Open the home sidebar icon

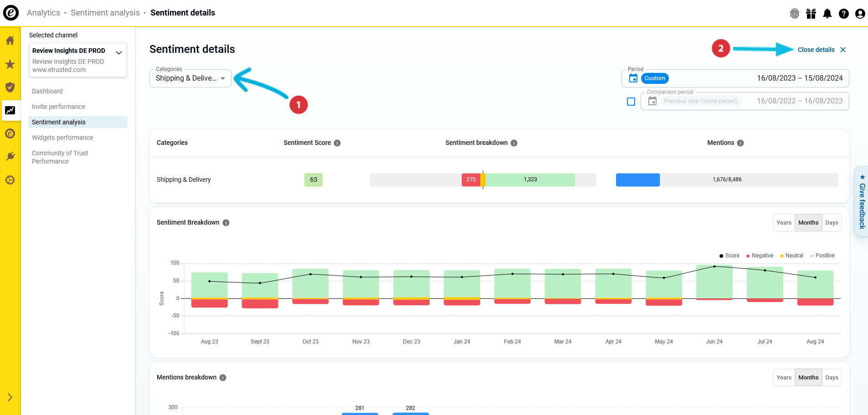[x=10, y=41]
